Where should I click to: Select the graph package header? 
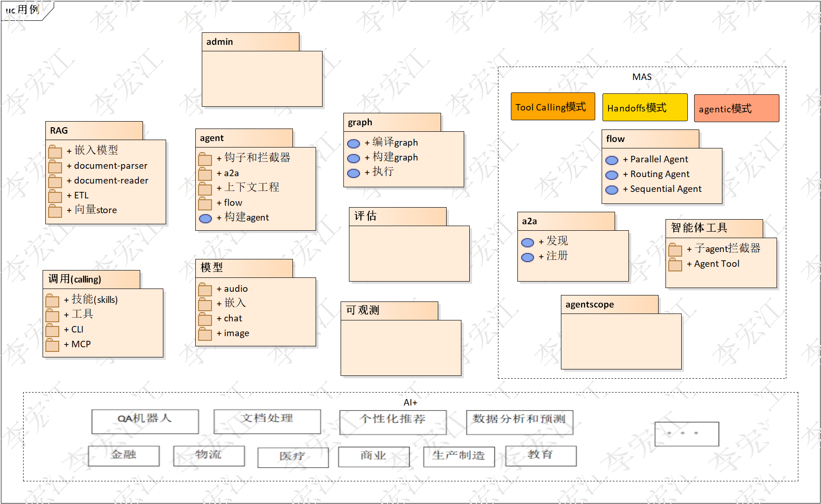[x=392, y=122]
